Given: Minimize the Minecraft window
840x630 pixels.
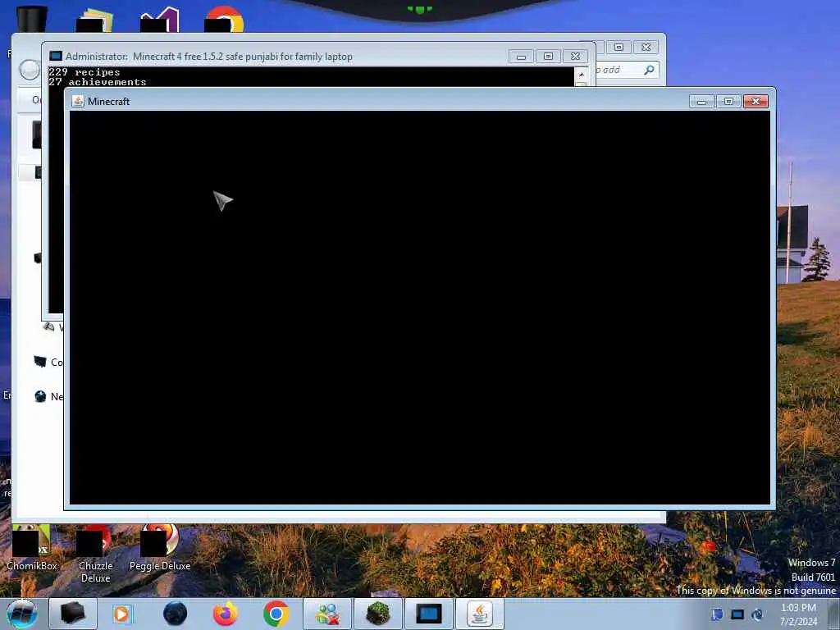Looking at the screenshot, I should pyautogui.click(x=701, y=101).
